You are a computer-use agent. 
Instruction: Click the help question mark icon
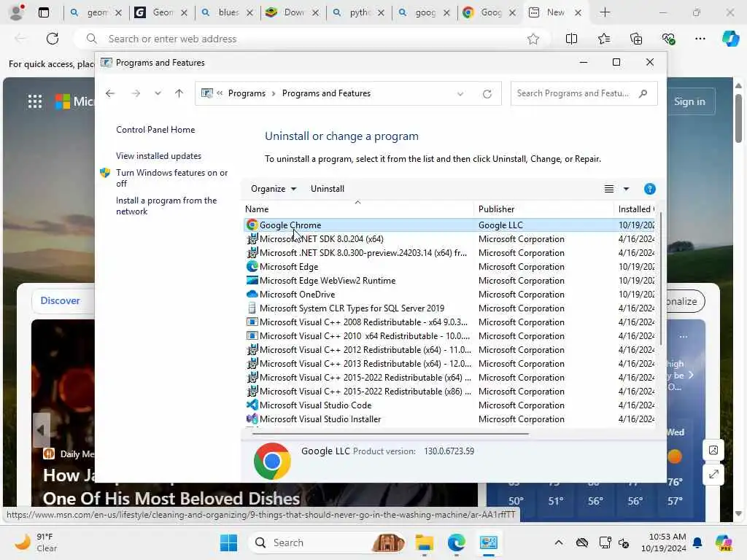point(649,189)
